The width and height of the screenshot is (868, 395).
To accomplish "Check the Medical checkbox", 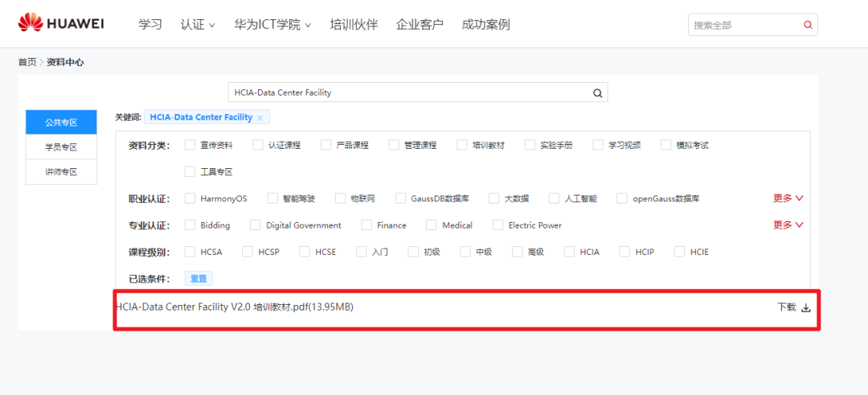I will [x=432, y=225].
